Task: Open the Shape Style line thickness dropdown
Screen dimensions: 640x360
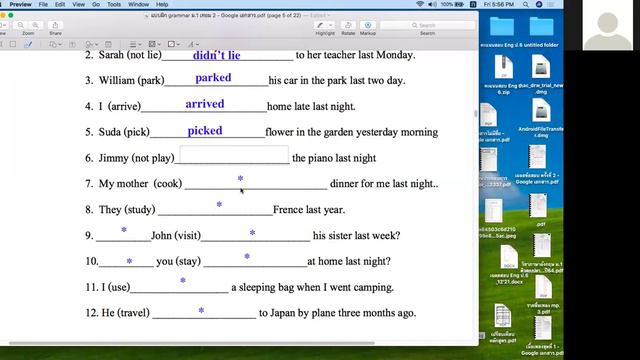Action: point(135,44)
